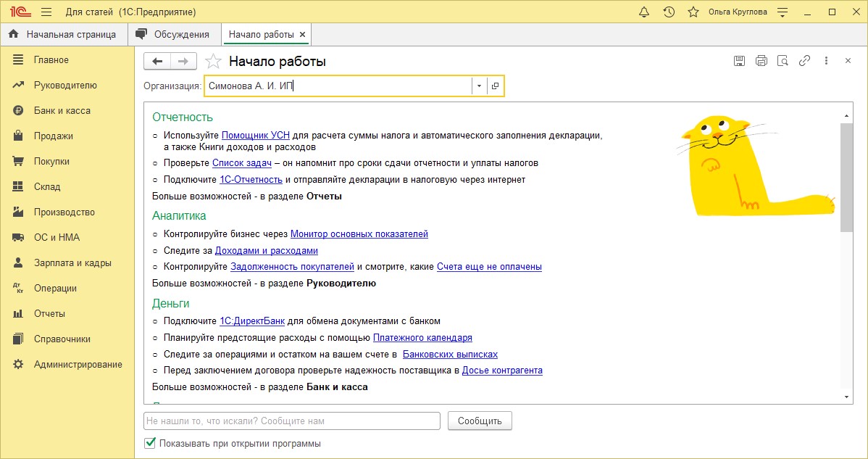Image resolution: width=868 pixels, height=459 pixels.
Task: Click the Отчетность section heading
Action: pos(183,117)
